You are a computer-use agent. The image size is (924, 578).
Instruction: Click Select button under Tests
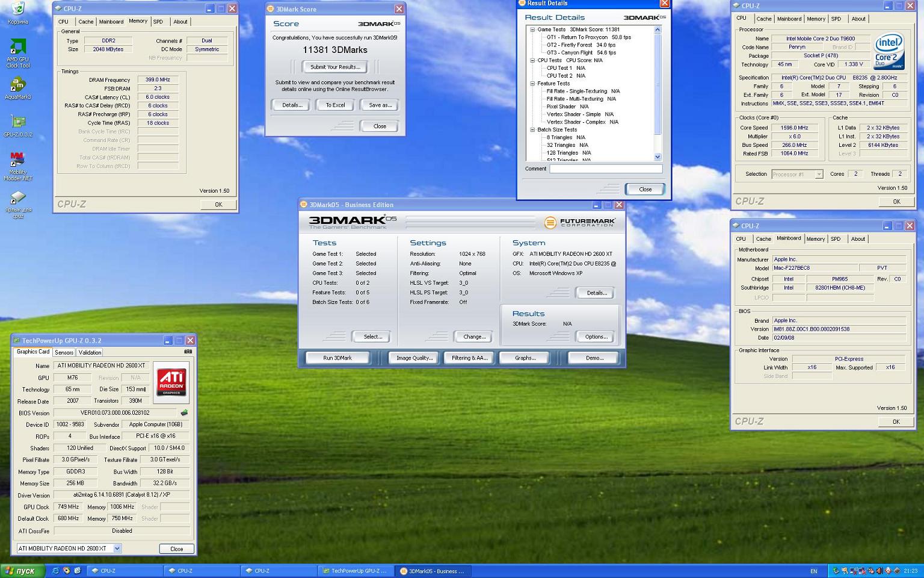tap(372, 337)
